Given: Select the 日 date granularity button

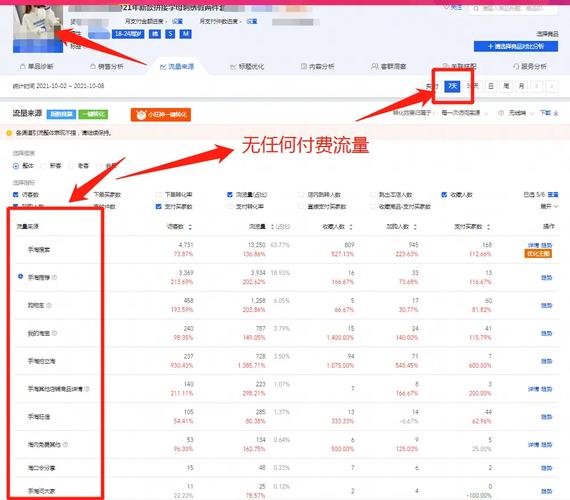Looking at the screenshot, I should click(x=491, y=86).
